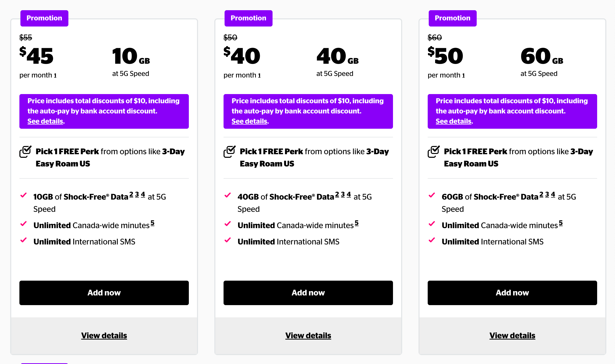Click the pink checkmark beside 60GB Shock-Free Data
Image resolution: width=615 pixels, height=364 pixels.
pyautogui.click(x=432, y=195)
